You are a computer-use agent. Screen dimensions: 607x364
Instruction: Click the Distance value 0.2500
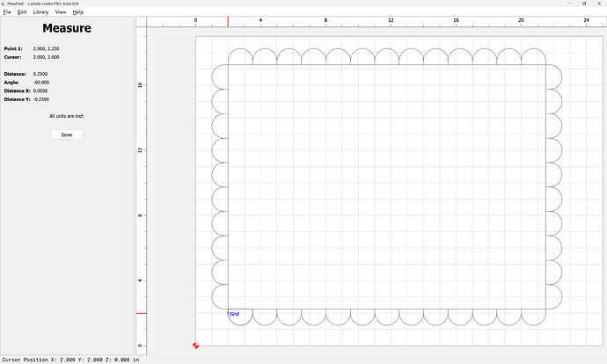(40, 74)
